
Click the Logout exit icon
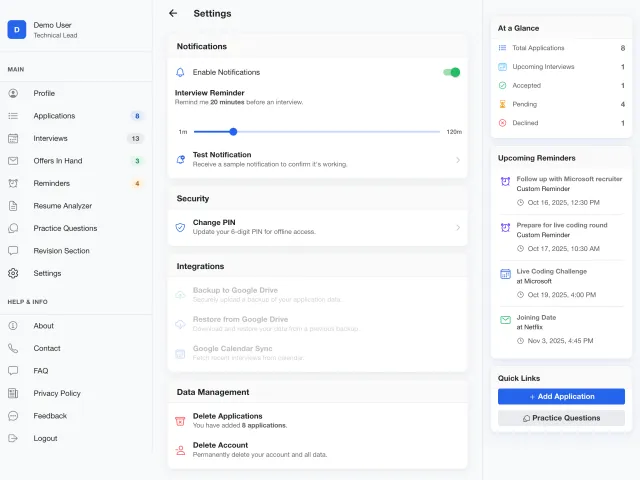[13, 438]
